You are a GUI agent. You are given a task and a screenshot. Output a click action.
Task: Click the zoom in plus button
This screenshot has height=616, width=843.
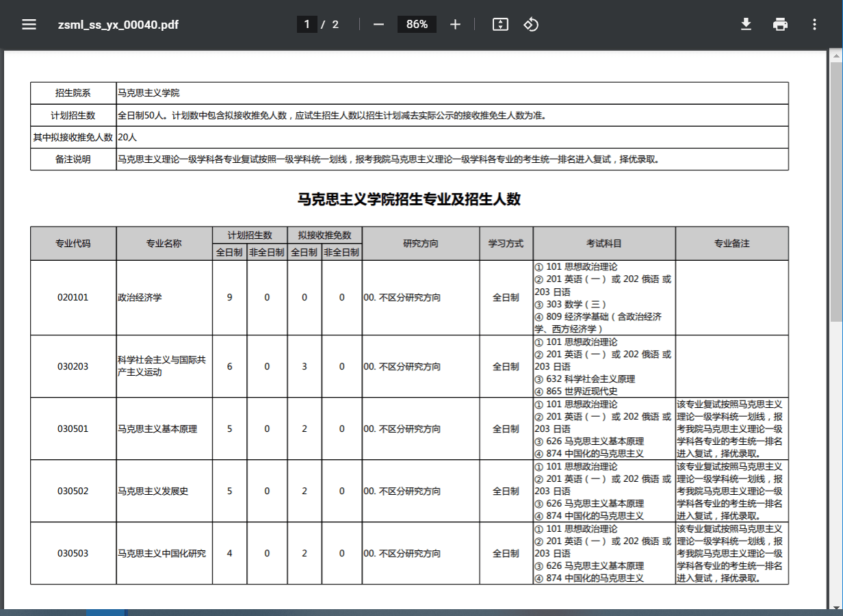[x=456, y=25]
